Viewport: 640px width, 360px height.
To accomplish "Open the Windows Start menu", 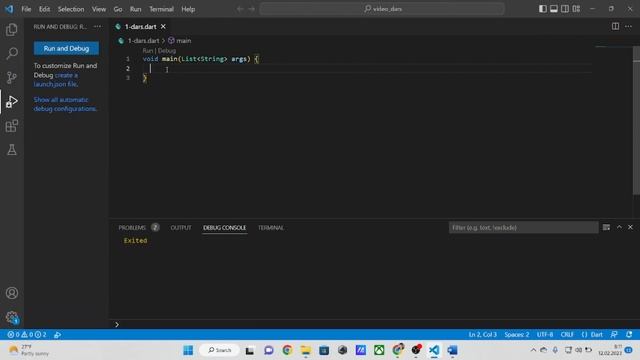I will point(188,350).
